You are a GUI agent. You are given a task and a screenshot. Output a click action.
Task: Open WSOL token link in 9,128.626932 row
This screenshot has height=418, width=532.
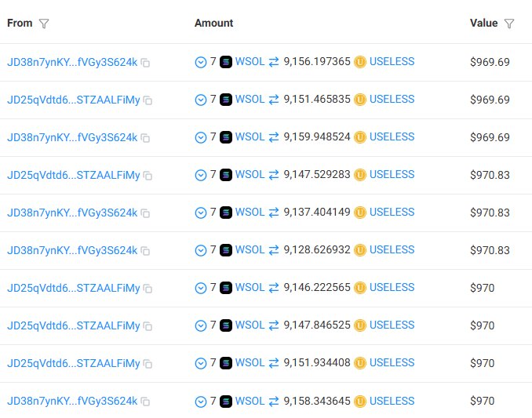250,250
